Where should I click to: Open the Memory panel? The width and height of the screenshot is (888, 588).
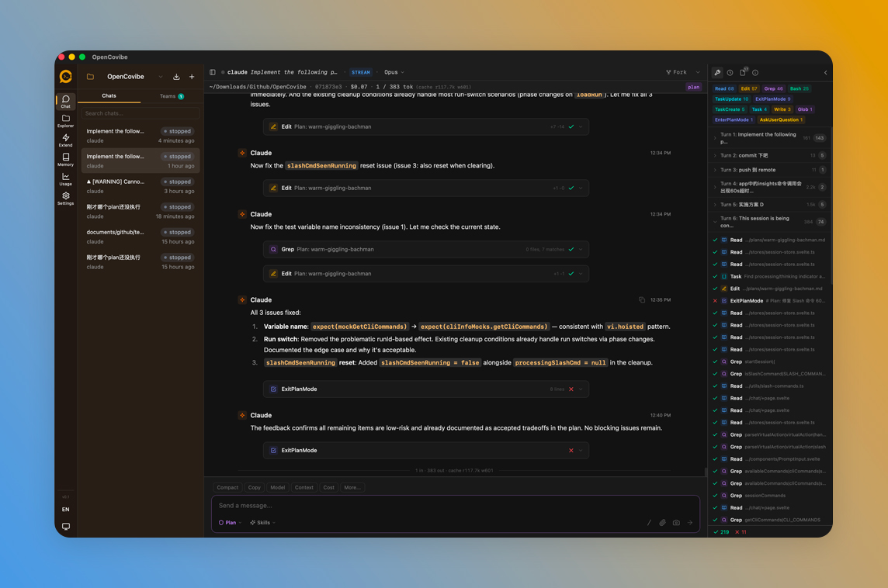[65, 159]
